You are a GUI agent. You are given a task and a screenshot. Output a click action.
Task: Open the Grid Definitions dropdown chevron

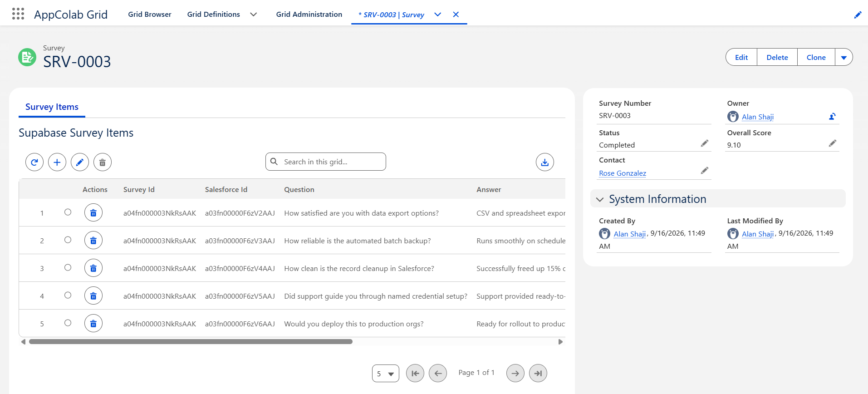click(x=254, y=15)
